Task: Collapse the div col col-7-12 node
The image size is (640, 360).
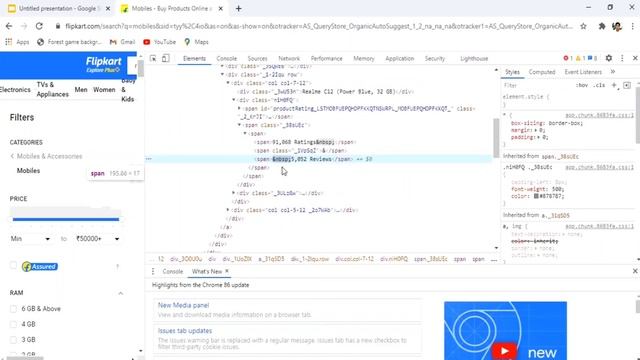Action: (x=228, y=83)
